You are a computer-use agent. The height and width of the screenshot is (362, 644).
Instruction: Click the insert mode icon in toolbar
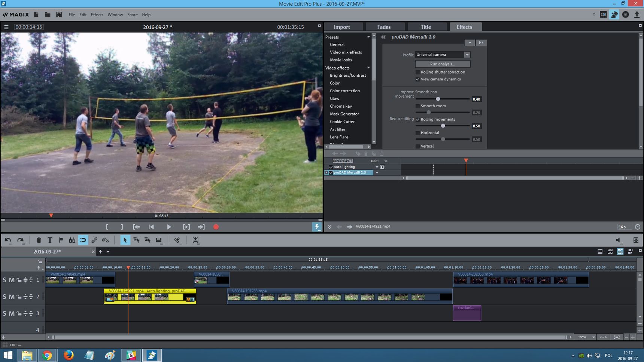coord(195,240)
